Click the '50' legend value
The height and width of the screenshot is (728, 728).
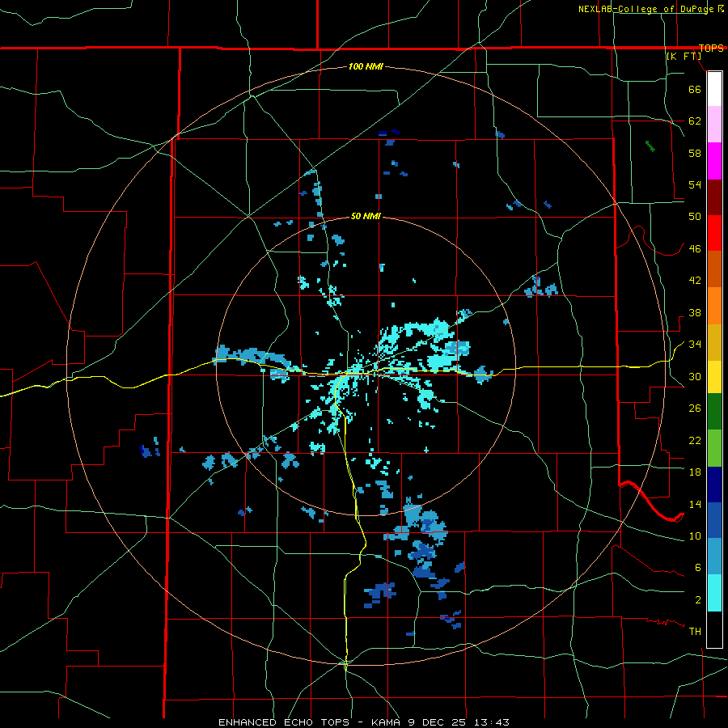click(695, 217)
